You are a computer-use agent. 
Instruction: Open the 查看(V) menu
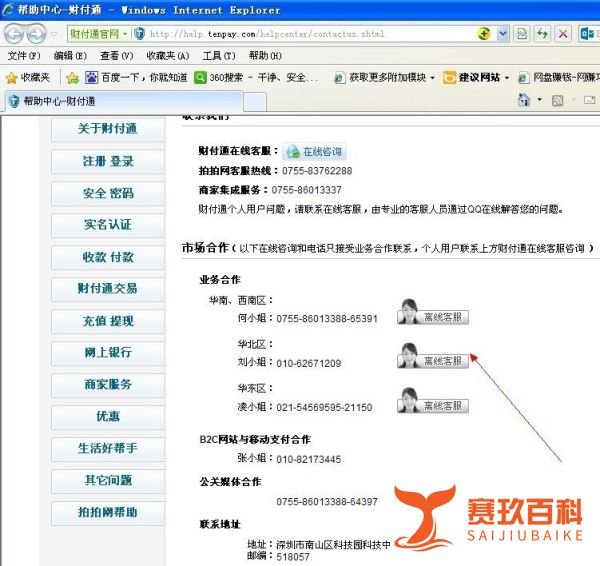coord(116,56)
